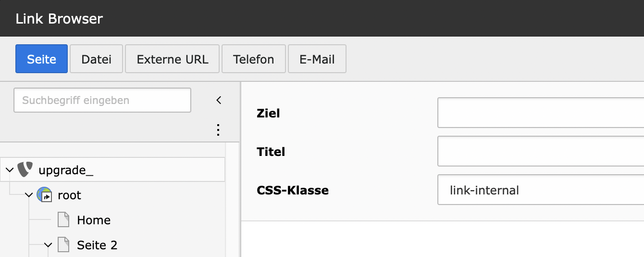
Task: Open the Externe URL tab
Action: tap(173, 59)
